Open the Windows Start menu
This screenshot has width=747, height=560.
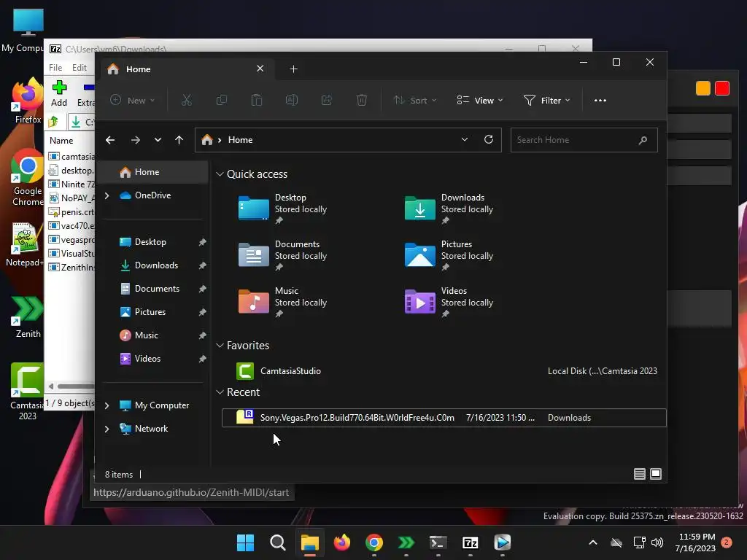click(245, 542)
